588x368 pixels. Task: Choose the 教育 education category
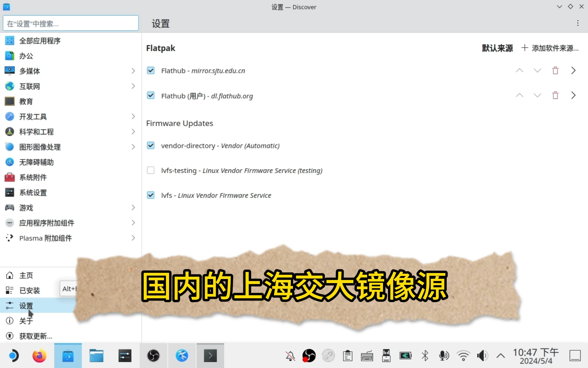coord(70,101)
